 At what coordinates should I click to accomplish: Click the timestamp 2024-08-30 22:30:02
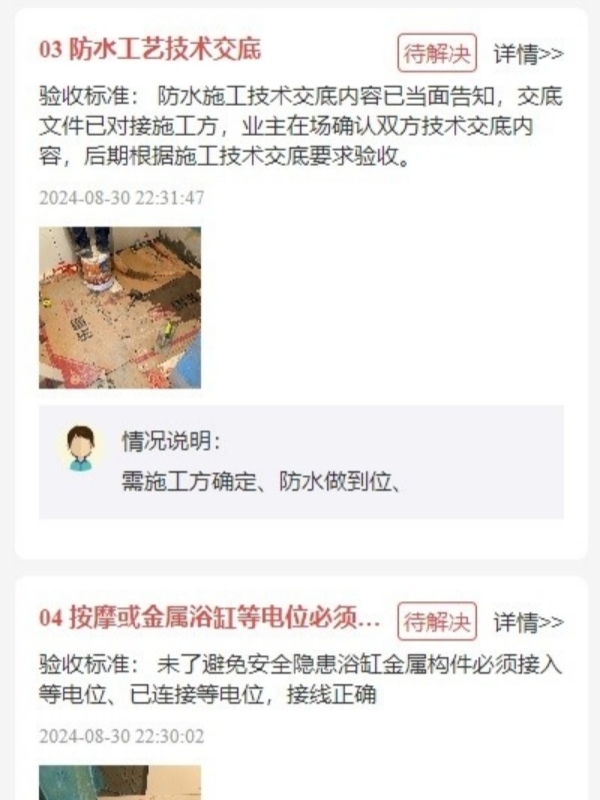(121, 736)
